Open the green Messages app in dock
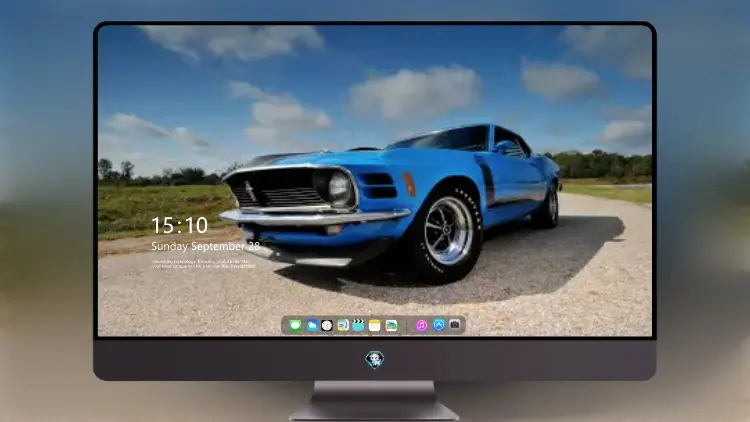The height and width of the screenshot is (422, 750). click(295, 325)
